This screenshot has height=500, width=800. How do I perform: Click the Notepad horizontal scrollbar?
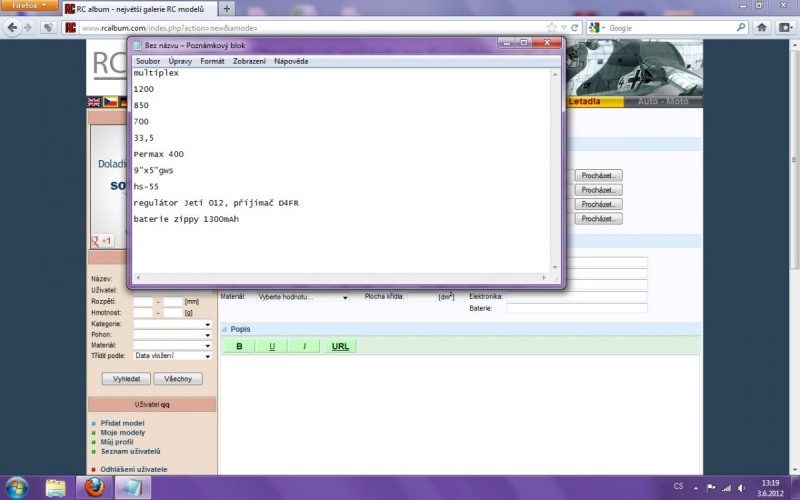[x=340, y=277]
